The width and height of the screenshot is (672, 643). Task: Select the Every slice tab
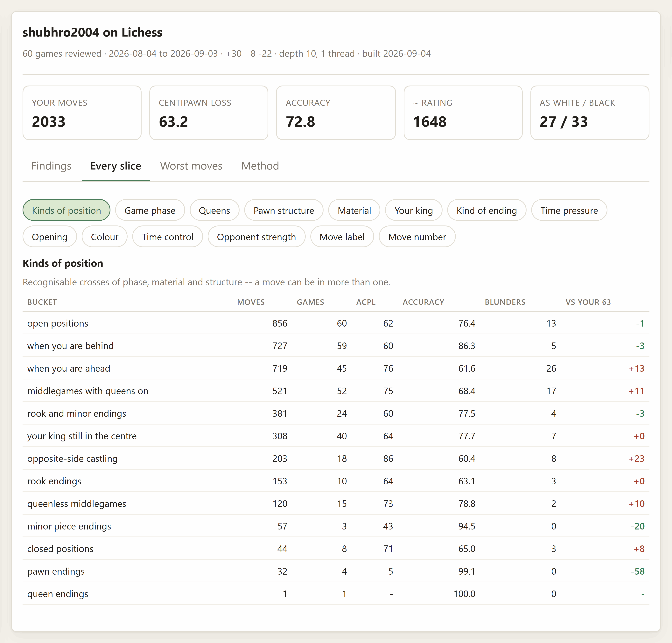tap(115, 166)
